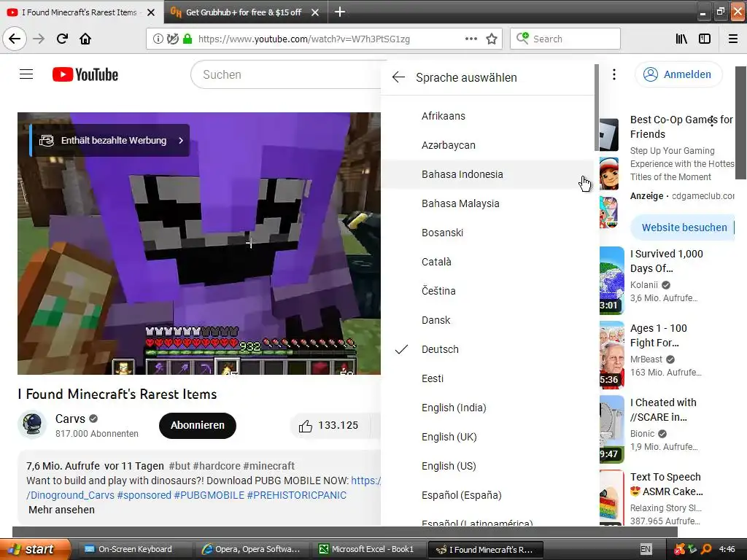Viewport: 747px width, 560px height.
Task: Select Català language
Action: pos(487,262)
